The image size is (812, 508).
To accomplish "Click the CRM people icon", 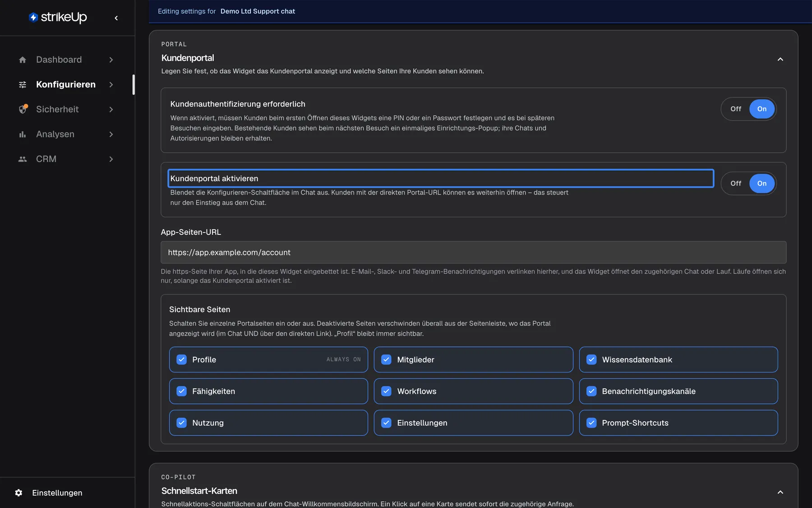I will coord(23,159).
